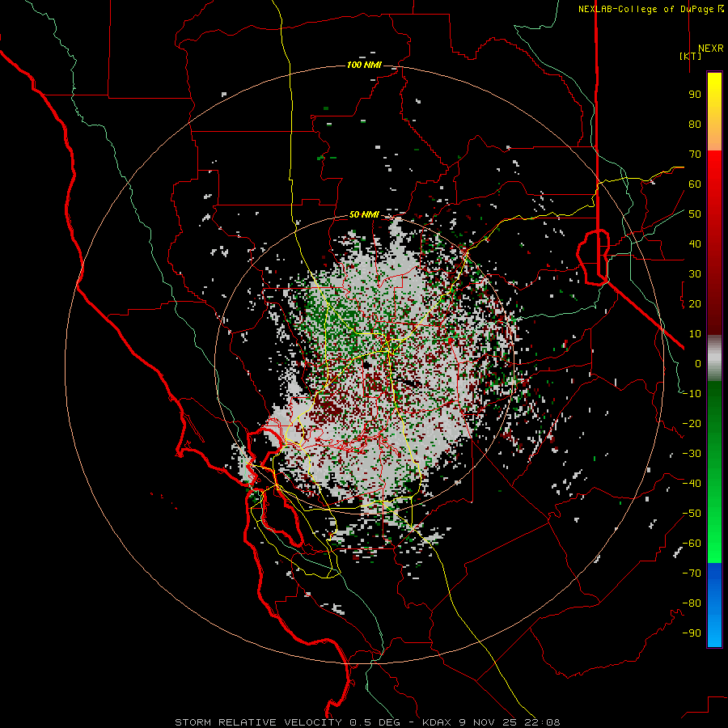Click the 50 NMI range ring label
This screenshot has height=728, width=728.
click(364, 214)
